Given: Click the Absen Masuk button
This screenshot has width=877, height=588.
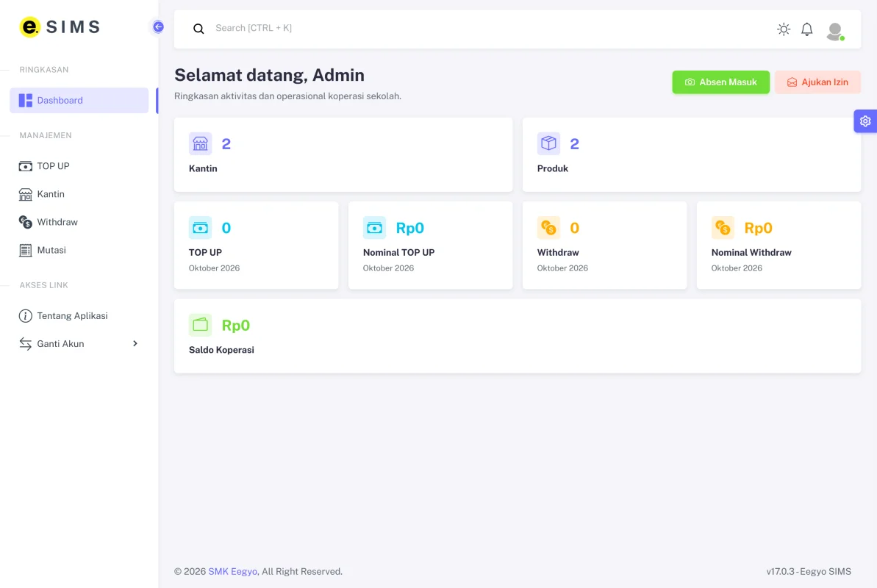Looking at the screenshot, I should (x=720, y=82).
